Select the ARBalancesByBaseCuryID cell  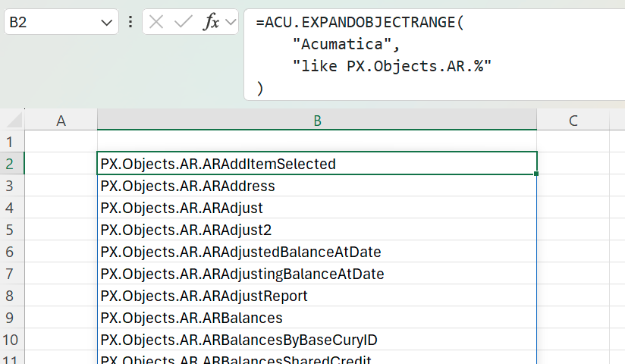(317, 340)
